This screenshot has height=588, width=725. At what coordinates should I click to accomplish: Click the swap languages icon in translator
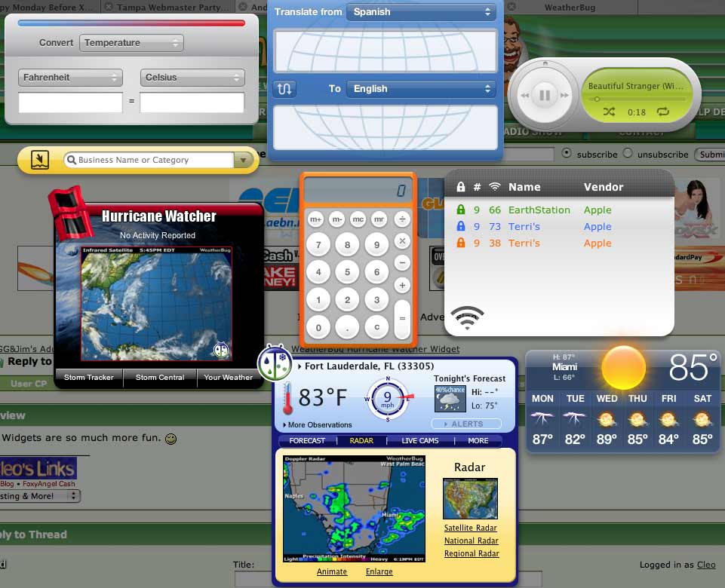coord(284,89)
